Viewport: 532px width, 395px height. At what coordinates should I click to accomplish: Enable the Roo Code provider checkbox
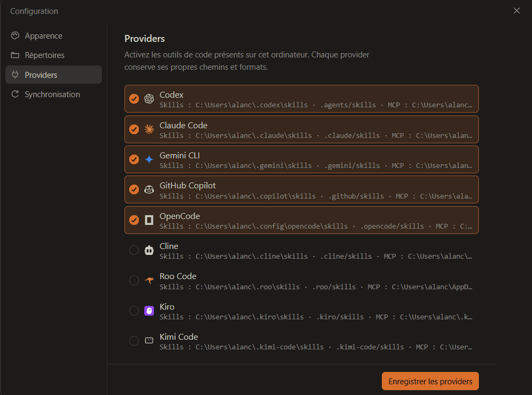click(x=134, y=281)
